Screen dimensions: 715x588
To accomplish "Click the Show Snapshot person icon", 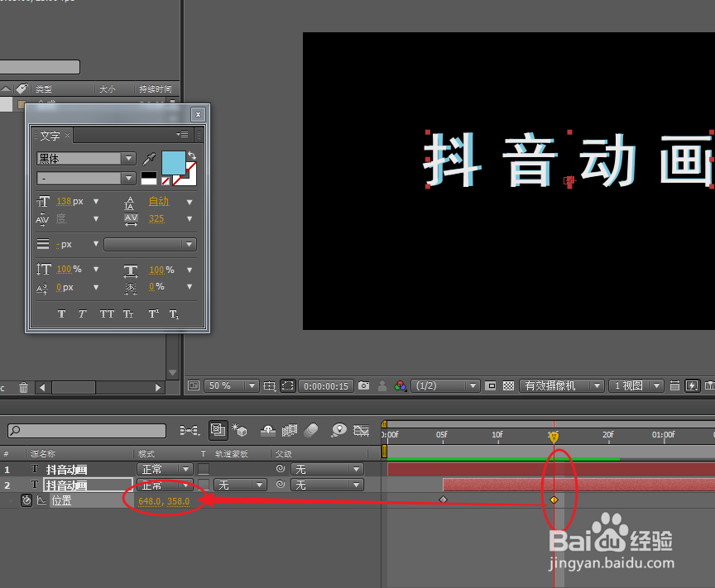I will (x=382, y=385).
